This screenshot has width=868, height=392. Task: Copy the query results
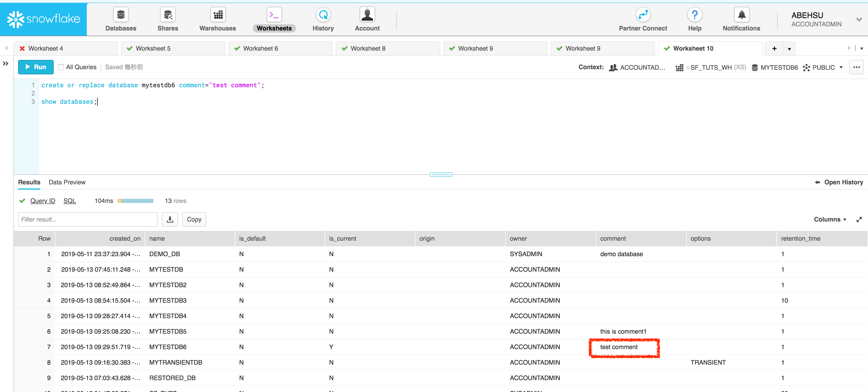pos(194,219)
